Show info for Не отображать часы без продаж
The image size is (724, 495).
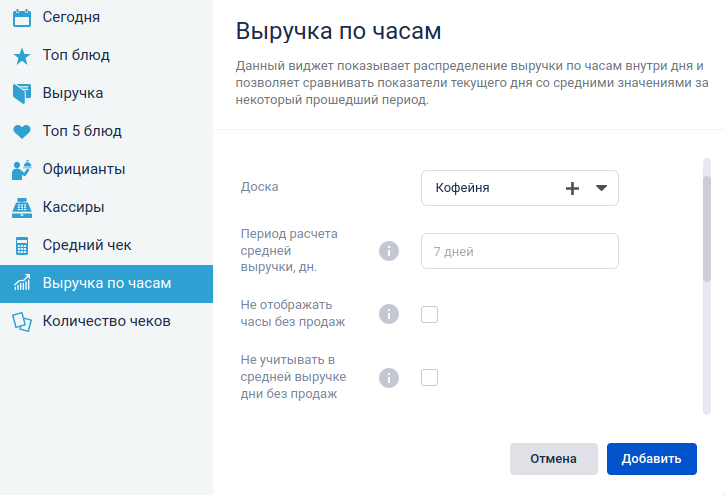[389, 314]
